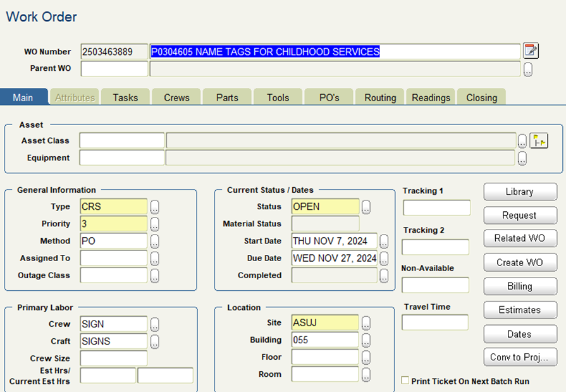Click the Craft field containing SIGNS
The width and height of the screenshot is (566, 392).
pos(114,341)
